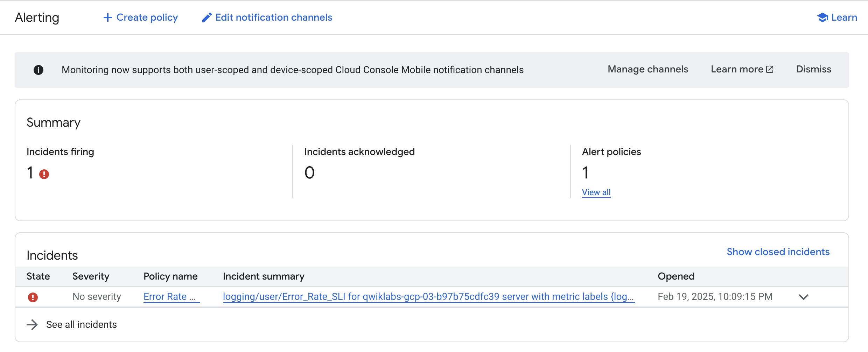Click Manage channels in the banner

point(648,69)
